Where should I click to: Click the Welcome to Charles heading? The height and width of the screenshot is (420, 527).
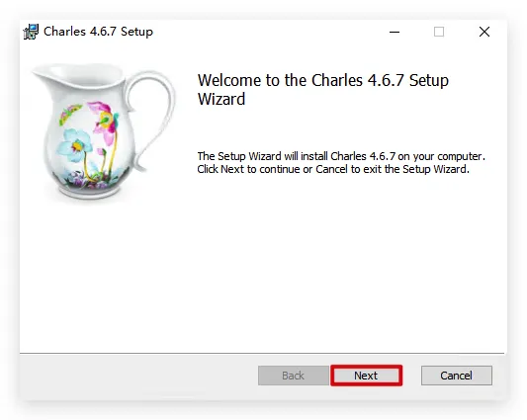pyautogui.click(x=323, y=89)
